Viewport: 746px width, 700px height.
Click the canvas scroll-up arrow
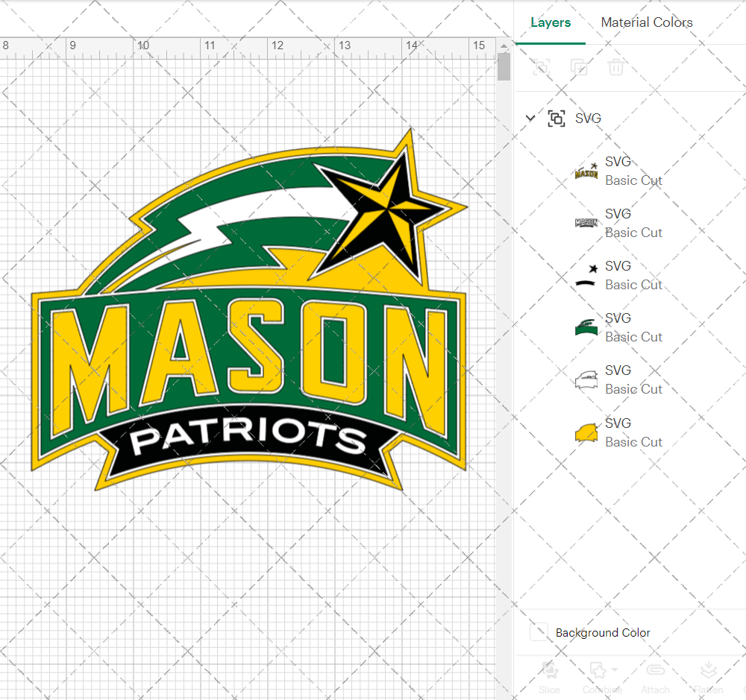(504, 46)
